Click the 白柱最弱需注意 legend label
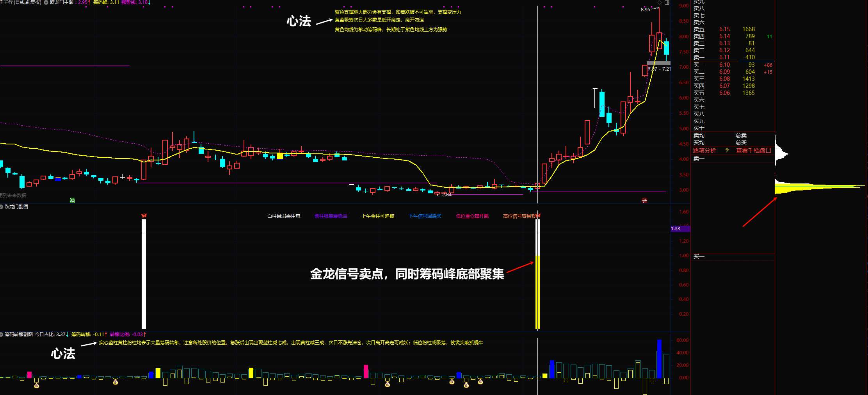 click(284, 216)
